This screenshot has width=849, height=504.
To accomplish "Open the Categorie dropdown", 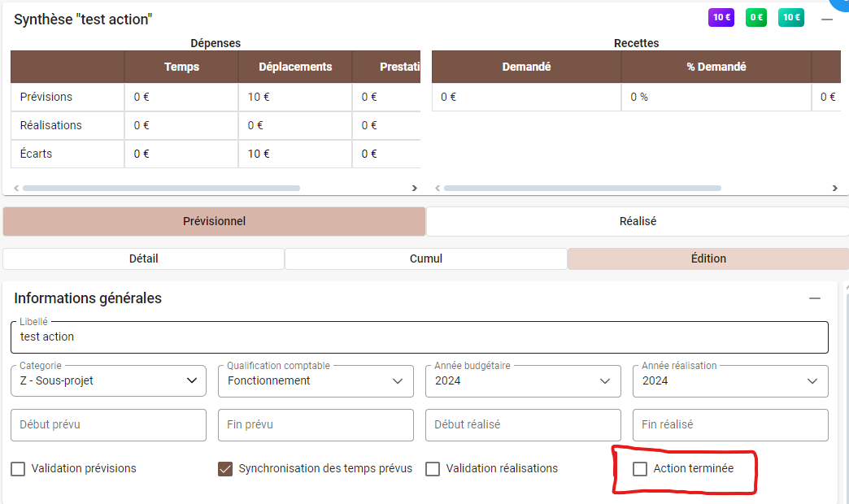I will click(108, 380).
